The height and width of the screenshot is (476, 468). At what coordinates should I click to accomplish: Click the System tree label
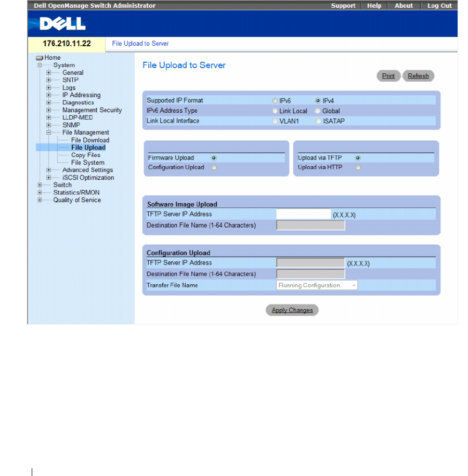[x=64, y=65]
